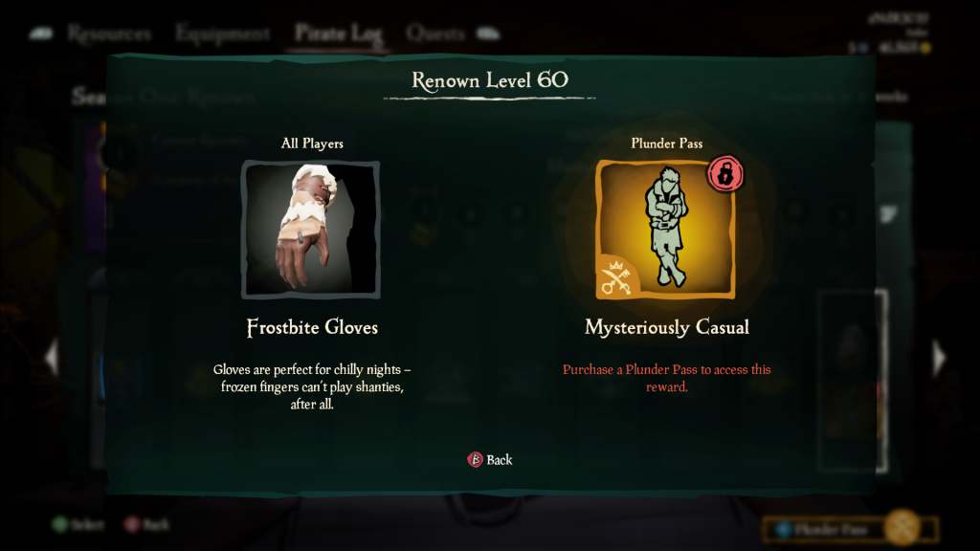Click the green Select button icon at bottom
This screenshot has height=551, width=980.
(x=60, y=524)
